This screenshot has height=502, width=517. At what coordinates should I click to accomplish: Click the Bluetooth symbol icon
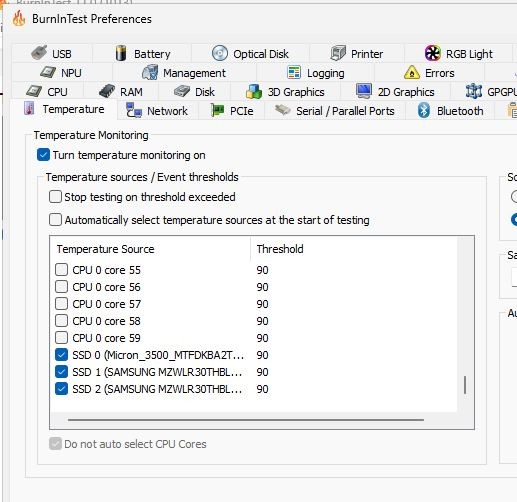point(423,110)
